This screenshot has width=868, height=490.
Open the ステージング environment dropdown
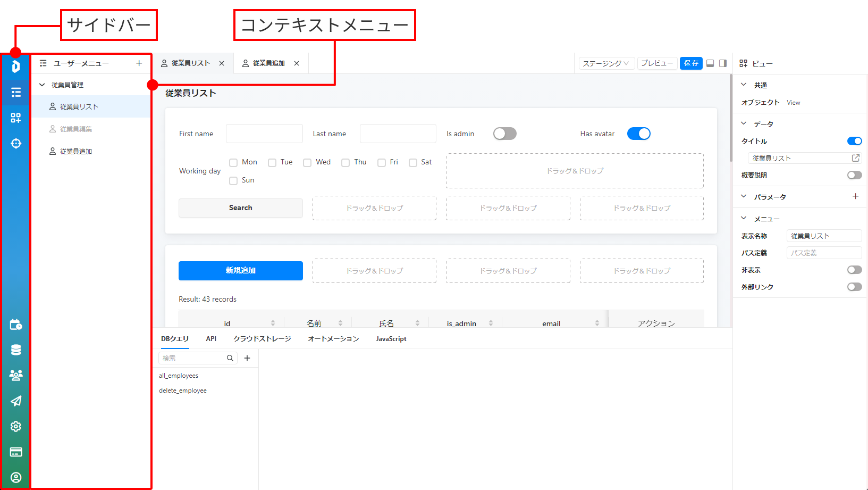coord(606,63)
